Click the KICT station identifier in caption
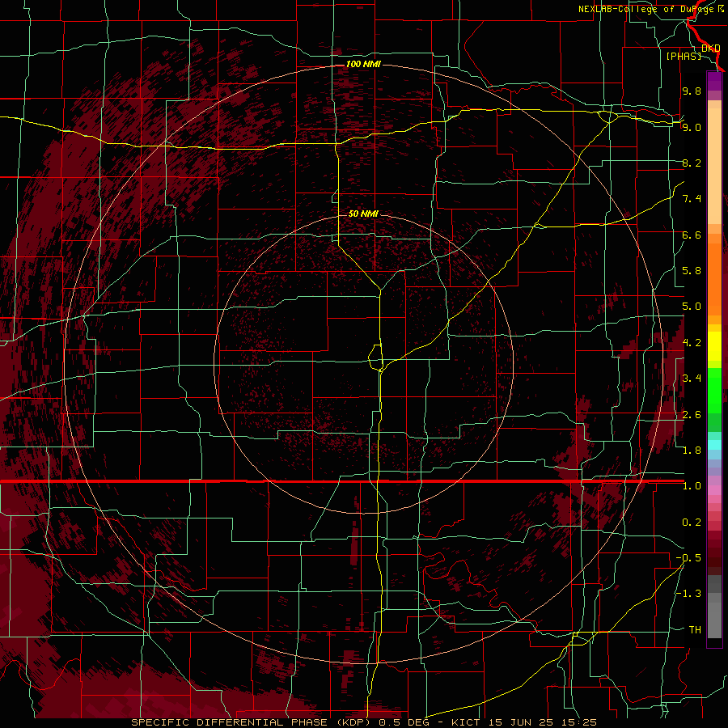The image size is (728, 728). (x=466, y=722)
